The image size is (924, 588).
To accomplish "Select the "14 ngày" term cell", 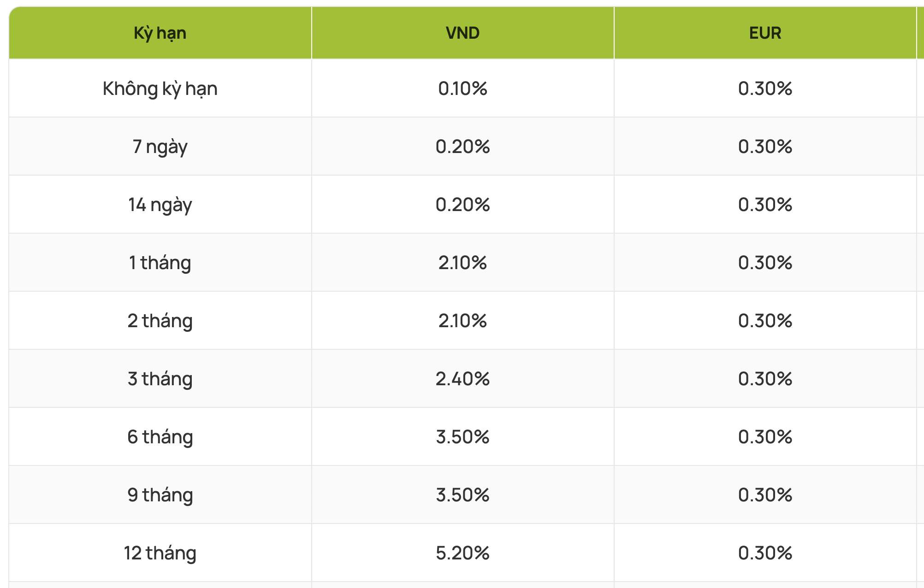I will tap(160, 205).
